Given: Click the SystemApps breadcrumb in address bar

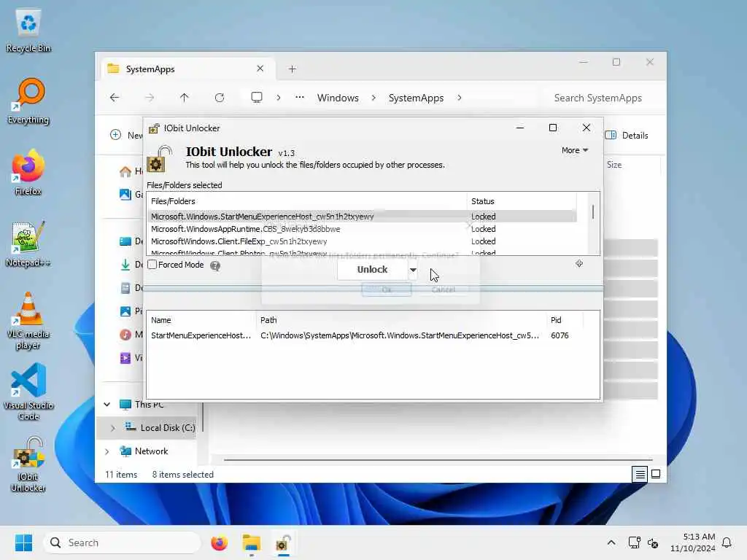Looking at the screenshot, I should [x=416, y=98].
